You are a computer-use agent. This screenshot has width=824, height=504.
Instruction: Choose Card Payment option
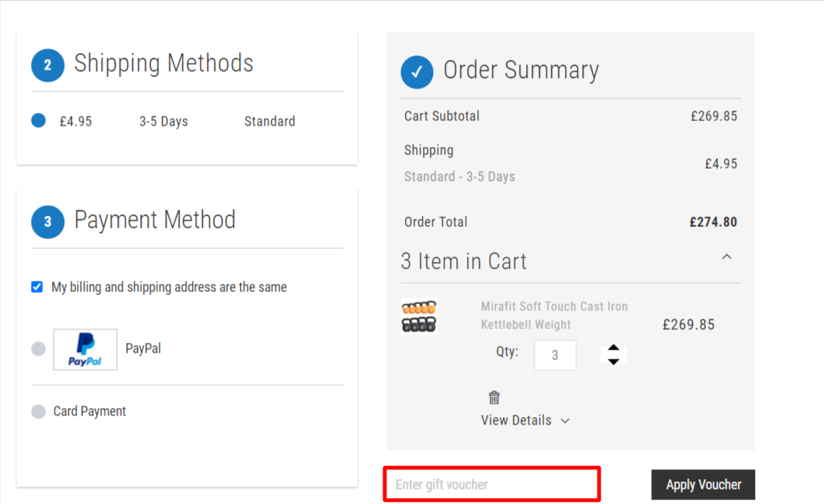pyautogui.click(x=38, y=411)
